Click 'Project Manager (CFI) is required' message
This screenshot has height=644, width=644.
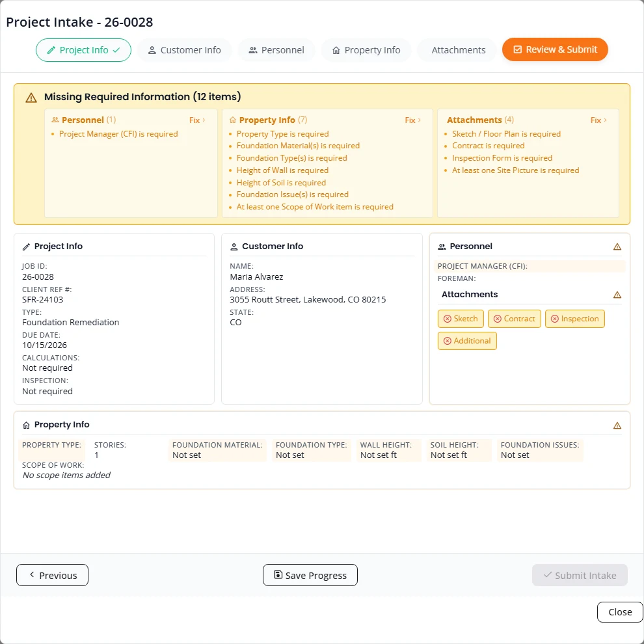pos(118,134)
